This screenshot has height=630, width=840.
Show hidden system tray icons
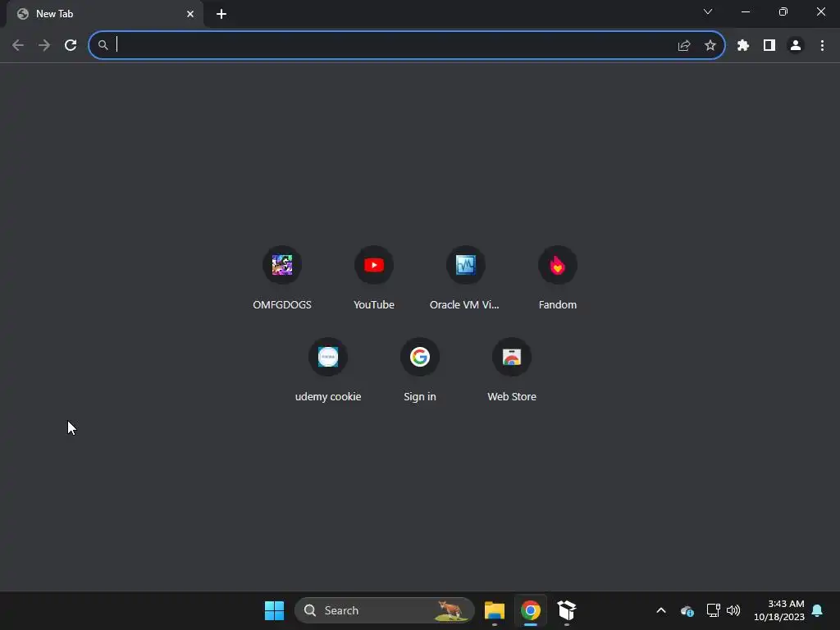click(x=661, y=610)
